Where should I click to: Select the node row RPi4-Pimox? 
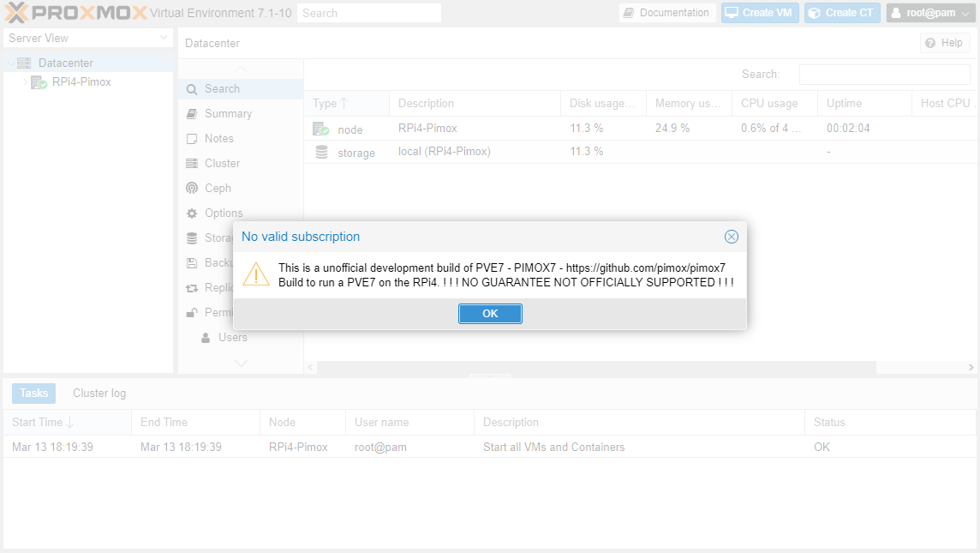point(641,129)
